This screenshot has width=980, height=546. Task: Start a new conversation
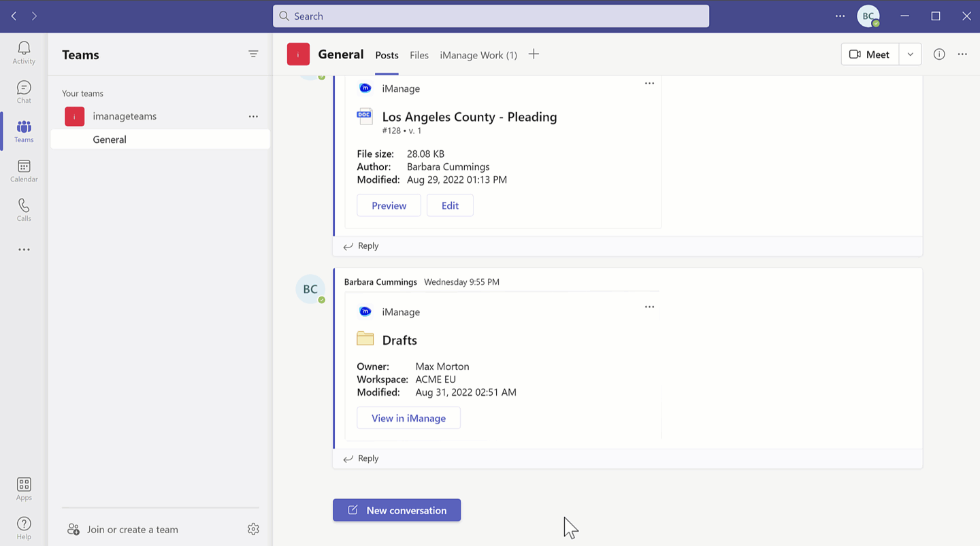397,510
